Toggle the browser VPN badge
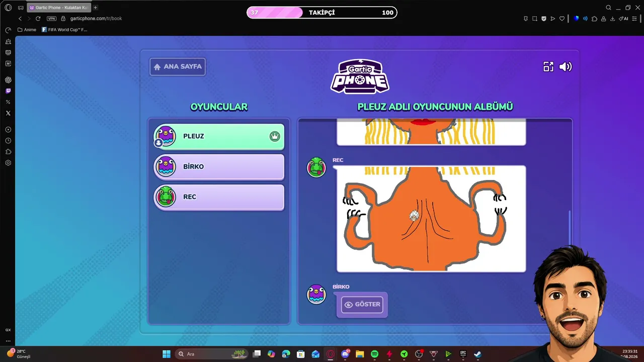644x362 pixels. pyautogui.click(x=51, y=19)
